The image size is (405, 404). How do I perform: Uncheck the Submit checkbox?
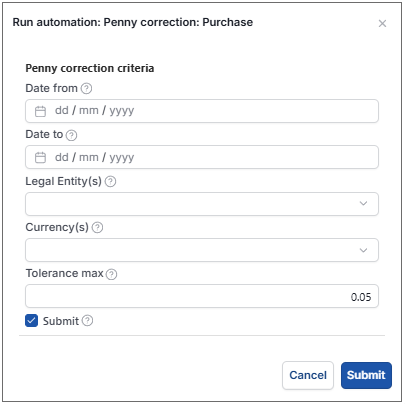point(31,321)
